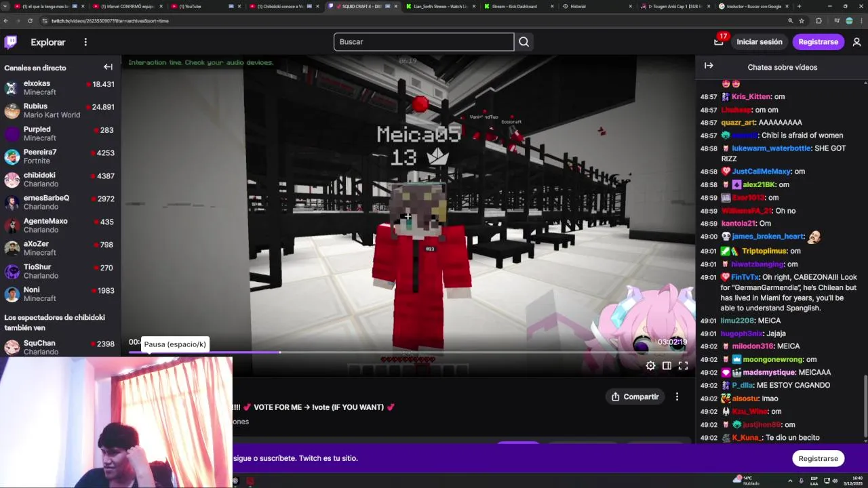The image size is (868, 488).
Task: Open the Twitch home logo
Action: pyautogui.click(x=11, y=42)
